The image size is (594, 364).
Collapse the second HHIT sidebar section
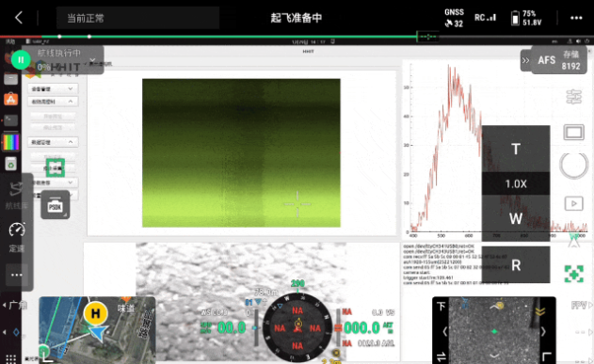pos(53,102)
